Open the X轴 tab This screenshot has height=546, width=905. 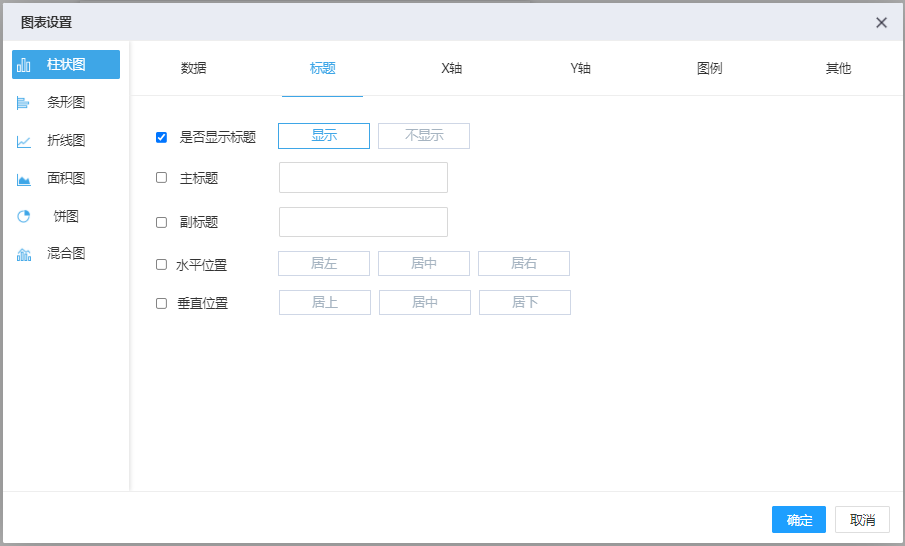tap(452, 69)
